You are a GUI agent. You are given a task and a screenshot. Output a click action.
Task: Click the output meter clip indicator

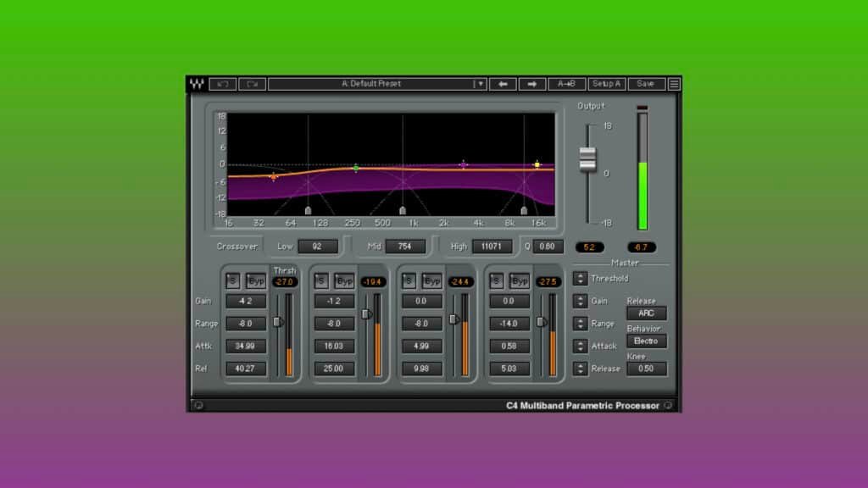click(643, 108)
